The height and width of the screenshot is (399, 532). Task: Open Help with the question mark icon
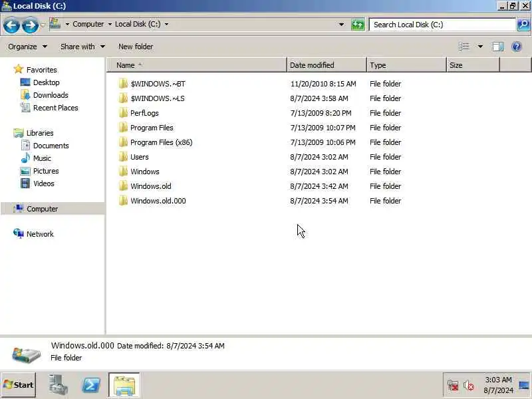pyautogui.click(x=517, y=47)
